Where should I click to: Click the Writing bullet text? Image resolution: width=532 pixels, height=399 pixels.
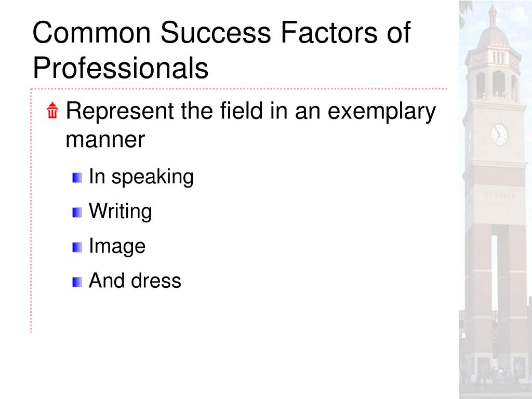tap(120, 211)
